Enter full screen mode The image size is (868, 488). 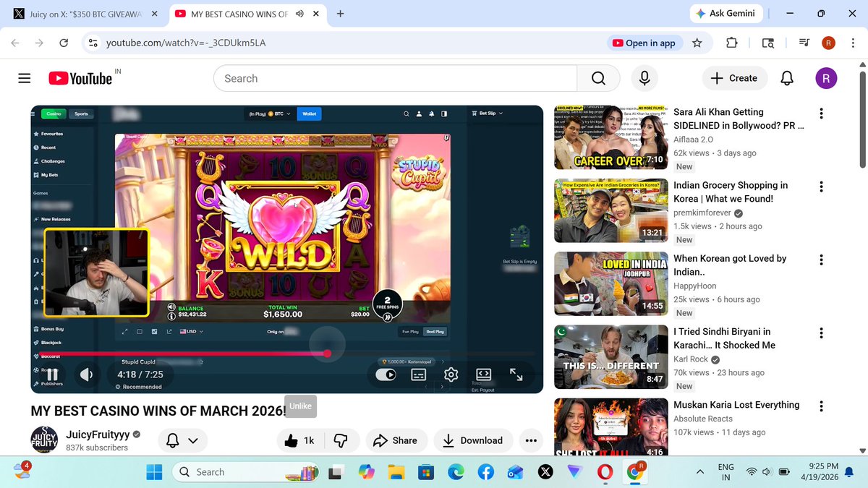[x=516, y=374]
